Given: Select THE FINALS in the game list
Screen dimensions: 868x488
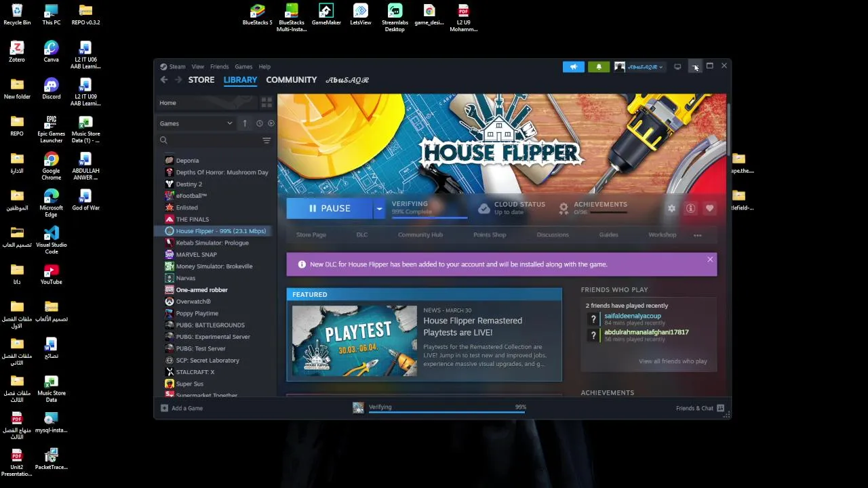Looking at the screenshot, I should click(x=193, y=220).
